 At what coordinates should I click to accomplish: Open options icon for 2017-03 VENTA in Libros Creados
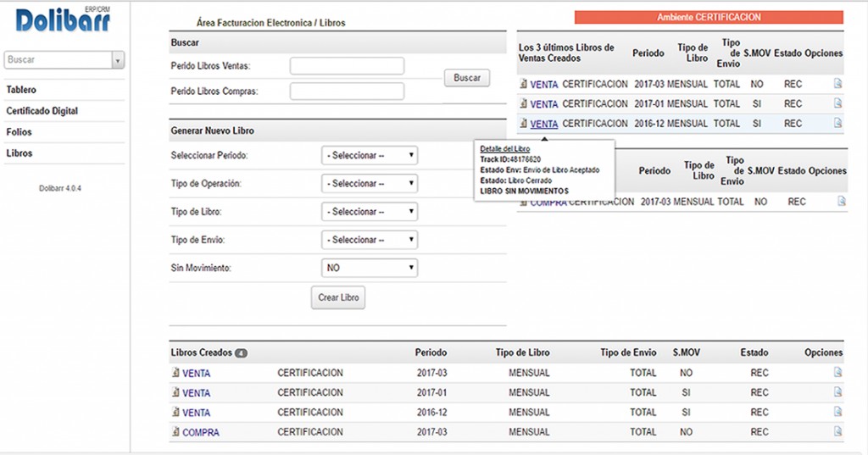pos(837,373)
